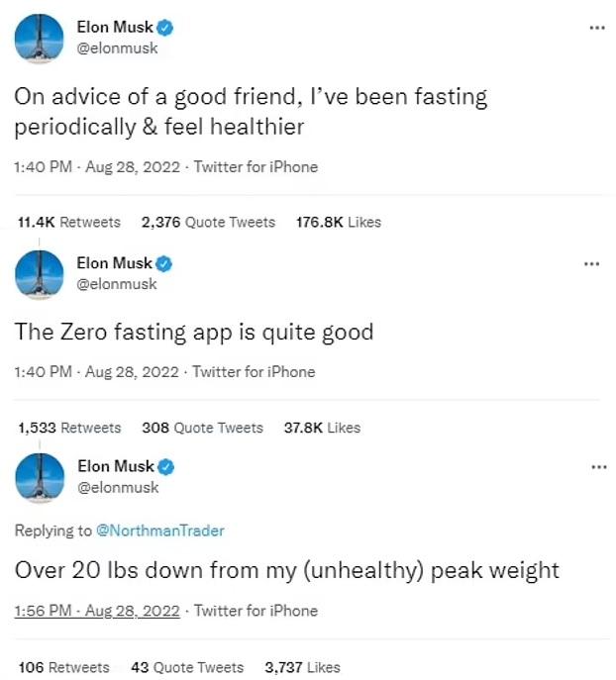
Task: Click the @elonmusk handle on the first tweet
Action: coord(117,49)
